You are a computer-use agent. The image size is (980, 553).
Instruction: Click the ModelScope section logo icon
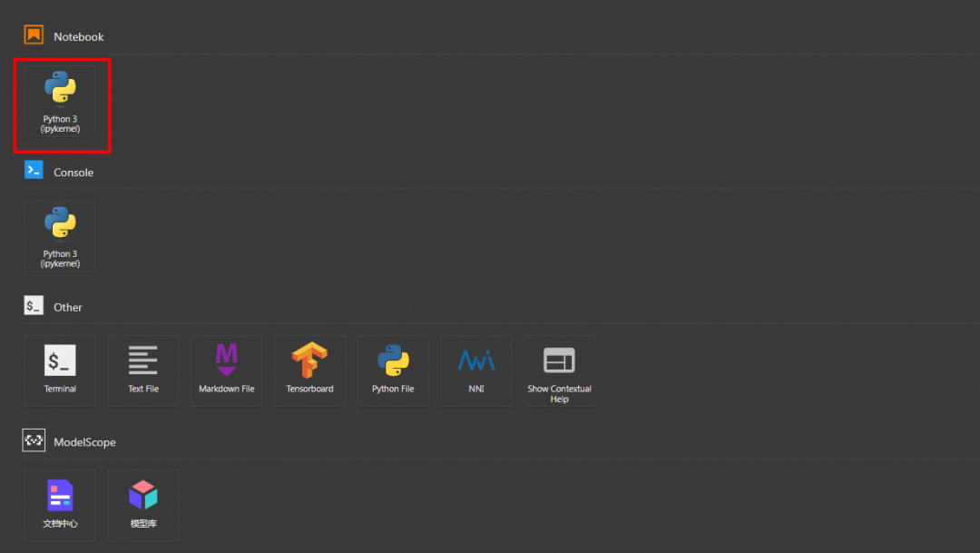pos(34,441)
